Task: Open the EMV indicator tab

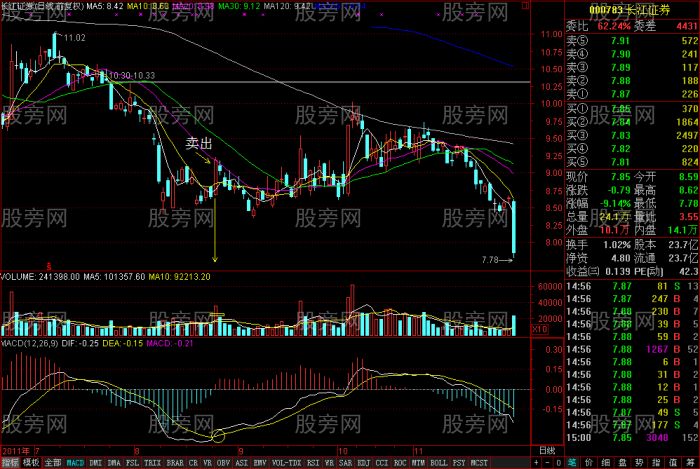Action: 260,463
